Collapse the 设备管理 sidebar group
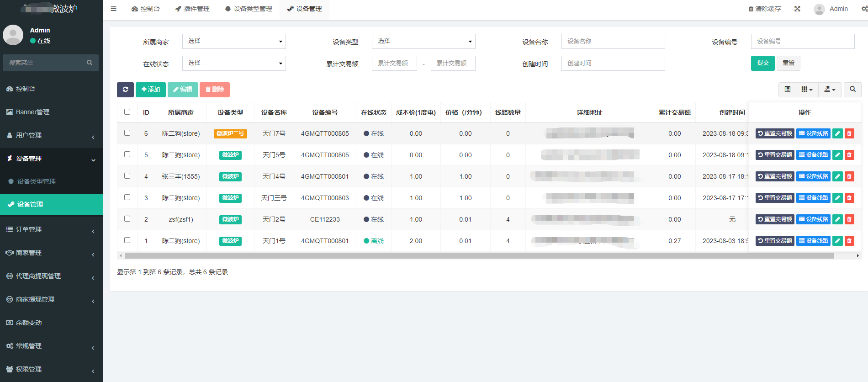Screen dimensions: 868x382 52,159
